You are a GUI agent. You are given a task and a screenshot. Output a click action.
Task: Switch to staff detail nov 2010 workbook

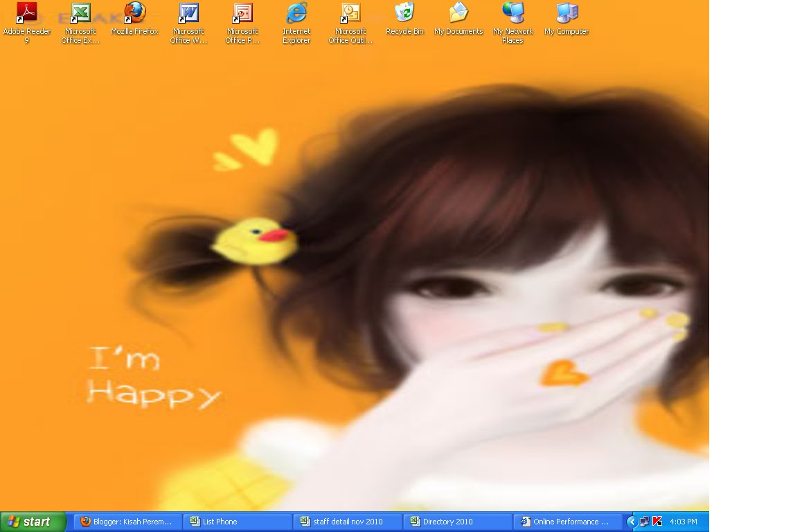[347, 522]
